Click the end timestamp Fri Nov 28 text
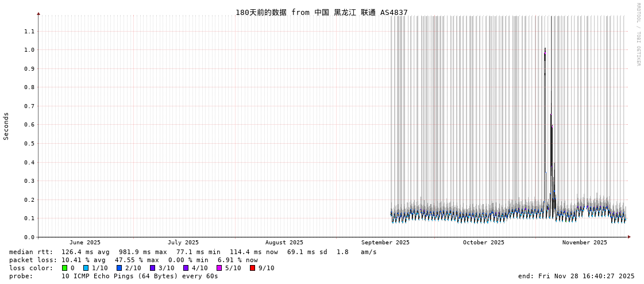 (x=576, y=276)
